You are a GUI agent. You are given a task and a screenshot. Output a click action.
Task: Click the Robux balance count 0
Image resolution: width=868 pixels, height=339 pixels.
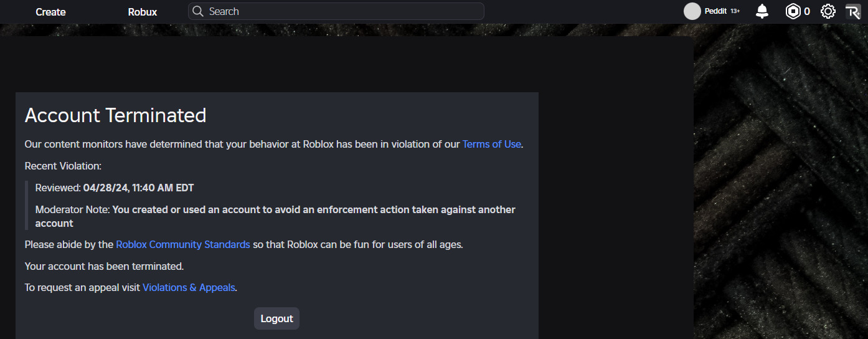click(807, 11)
